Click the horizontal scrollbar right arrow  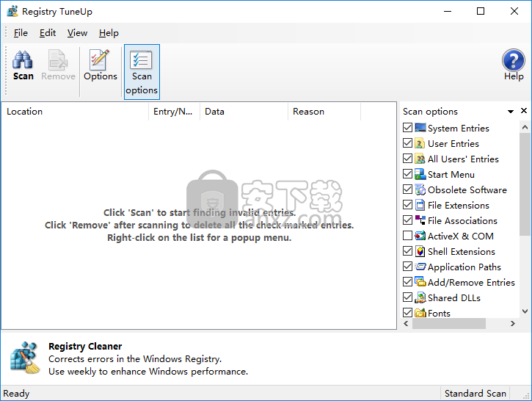(513, 324)
